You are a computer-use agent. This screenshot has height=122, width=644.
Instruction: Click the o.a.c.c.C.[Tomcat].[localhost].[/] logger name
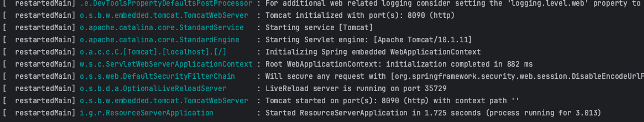153,52
